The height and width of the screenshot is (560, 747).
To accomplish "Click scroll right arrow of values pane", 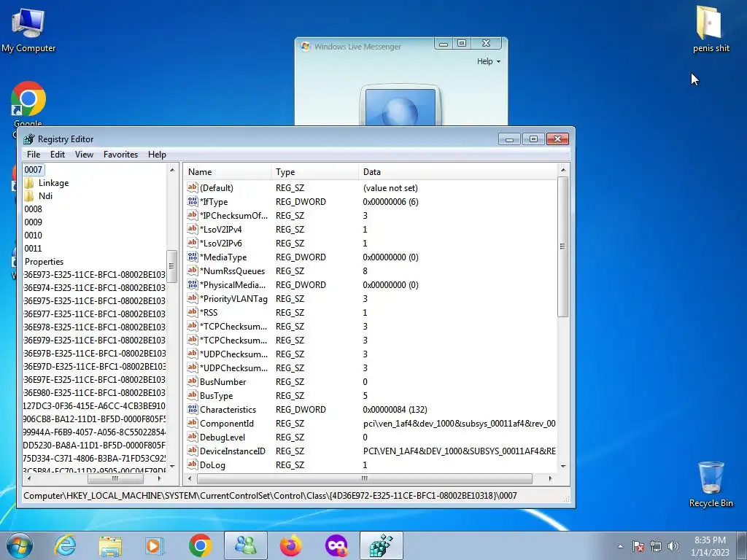I will click(550, 478).
